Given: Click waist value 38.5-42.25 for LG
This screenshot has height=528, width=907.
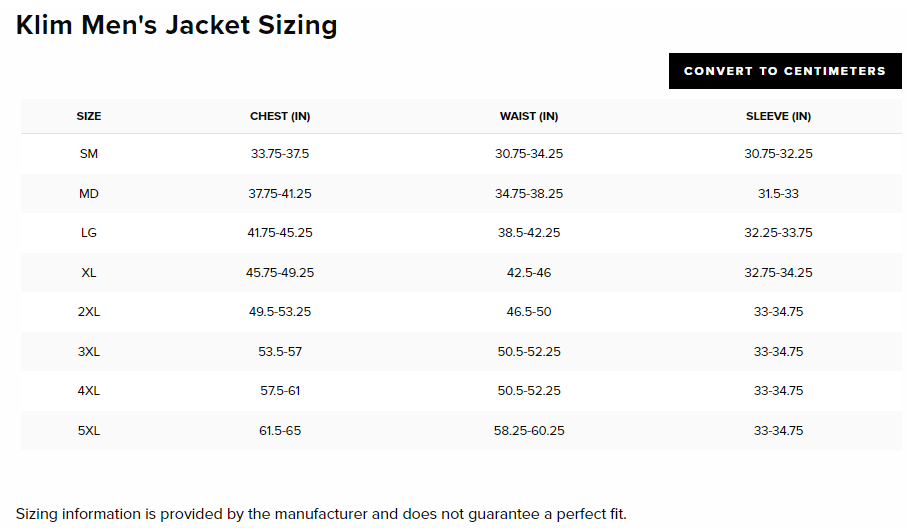Looking at the screenshot, I should click(529, 232).
